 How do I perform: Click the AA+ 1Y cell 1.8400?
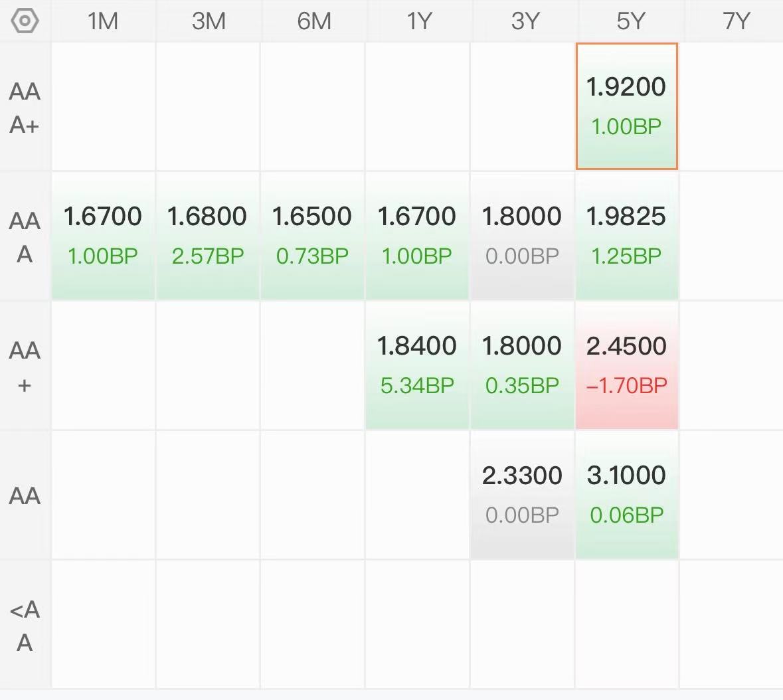point(417,365)
